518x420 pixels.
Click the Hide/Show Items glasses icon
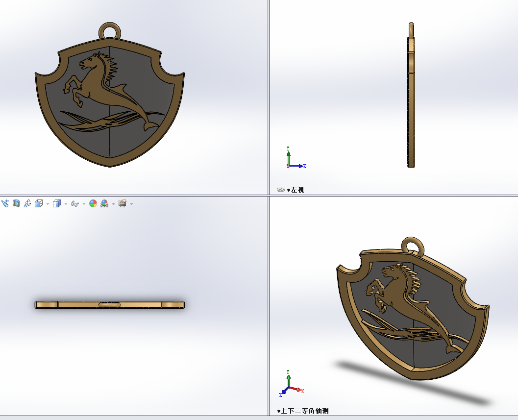coord(74,204)
